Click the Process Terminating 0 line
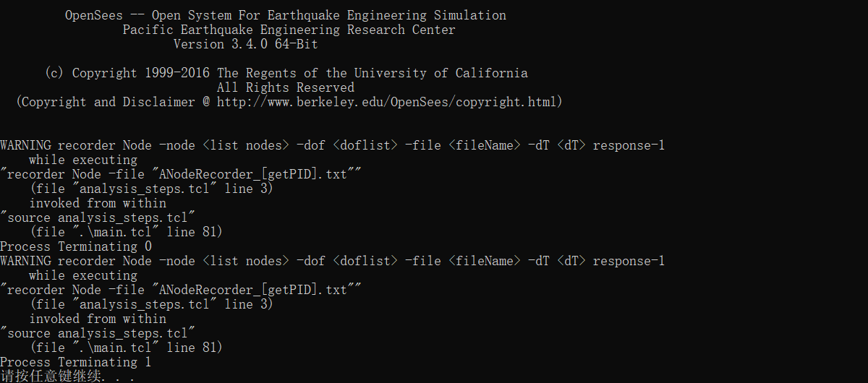The height and width of the screenshot is (383, 868). click(76, 246)
